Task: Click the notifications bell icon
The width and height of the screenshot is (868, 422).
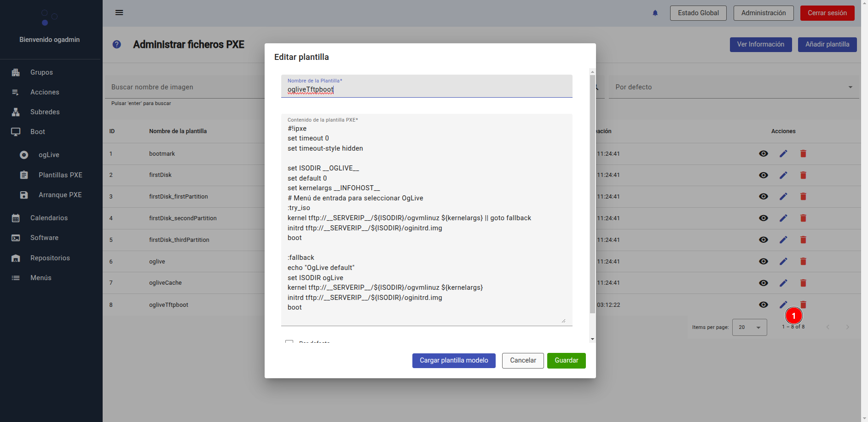Action: (655, 13)
